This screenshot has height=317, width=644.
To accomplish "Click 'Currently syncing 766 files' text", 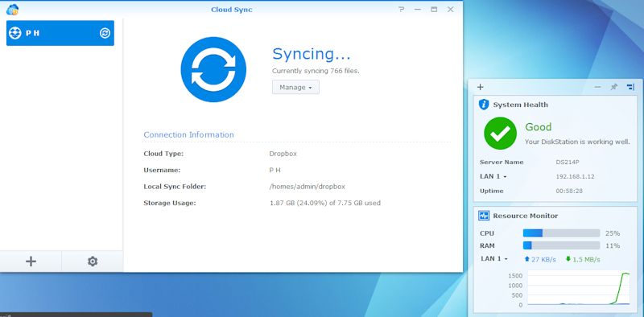I will click(316, 71).
